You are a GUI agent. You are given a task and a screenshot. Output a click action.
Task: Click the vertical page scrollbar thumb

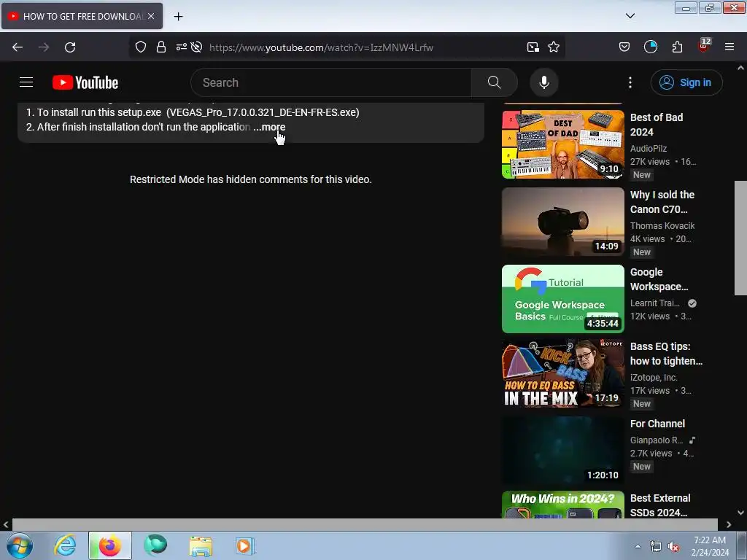click(x=740, y=238)
